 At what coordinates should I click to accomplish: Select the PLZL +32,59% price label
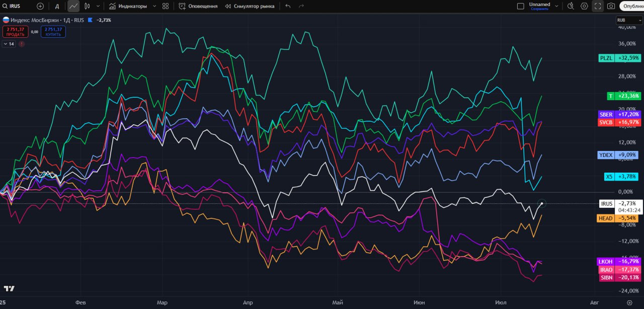(619, 58)
